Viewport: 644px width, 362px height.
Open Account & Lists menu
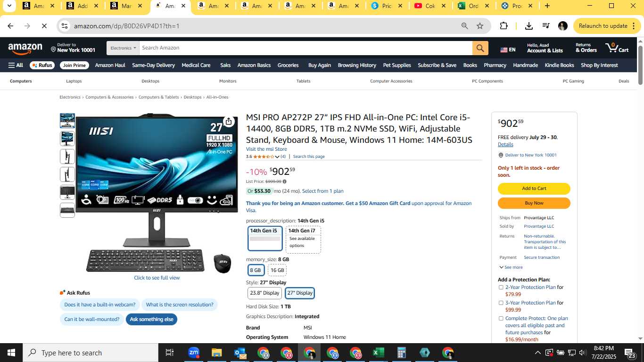tap(545, 48)
